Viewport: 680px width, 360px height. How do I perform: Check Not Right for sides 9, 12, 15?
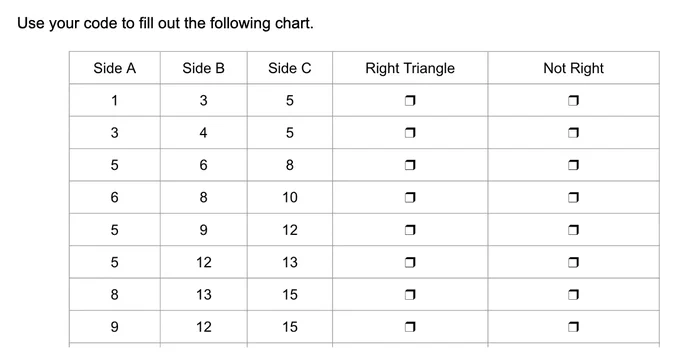point(573,327)
